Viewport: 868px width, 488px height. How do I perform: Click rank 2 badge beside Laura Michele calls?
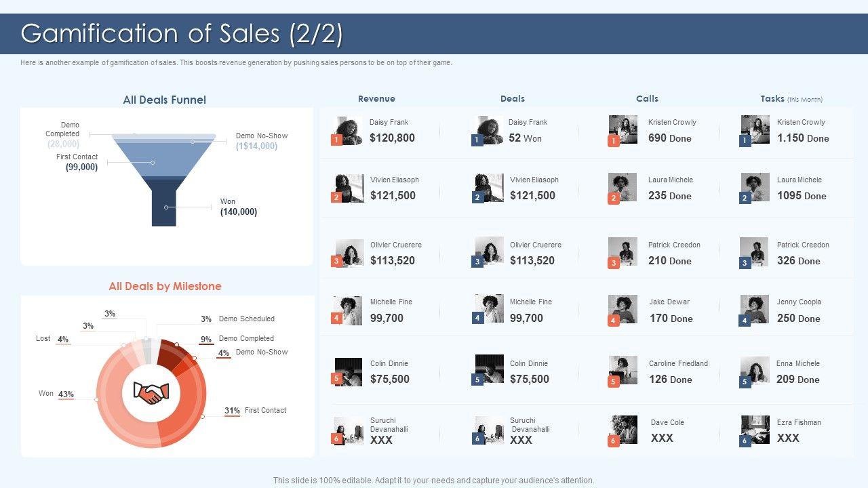614,198
